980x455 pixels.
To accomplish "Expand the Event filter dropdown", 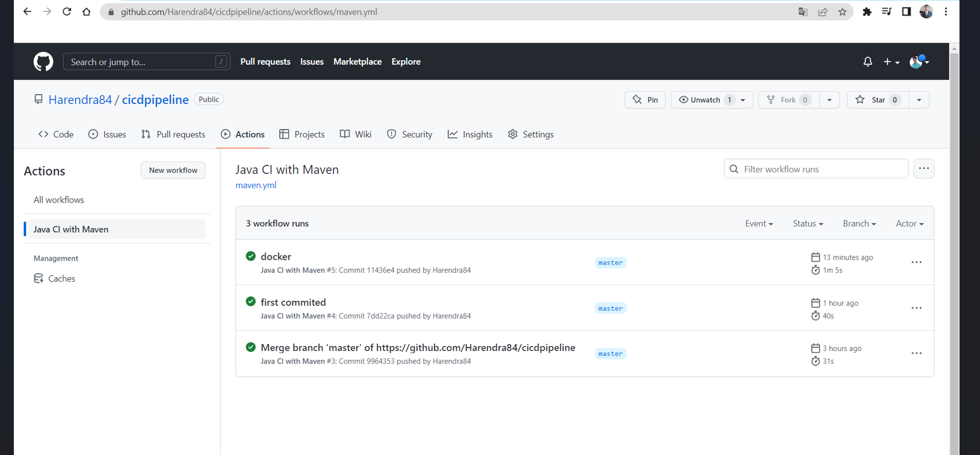I will coord(759,224).
